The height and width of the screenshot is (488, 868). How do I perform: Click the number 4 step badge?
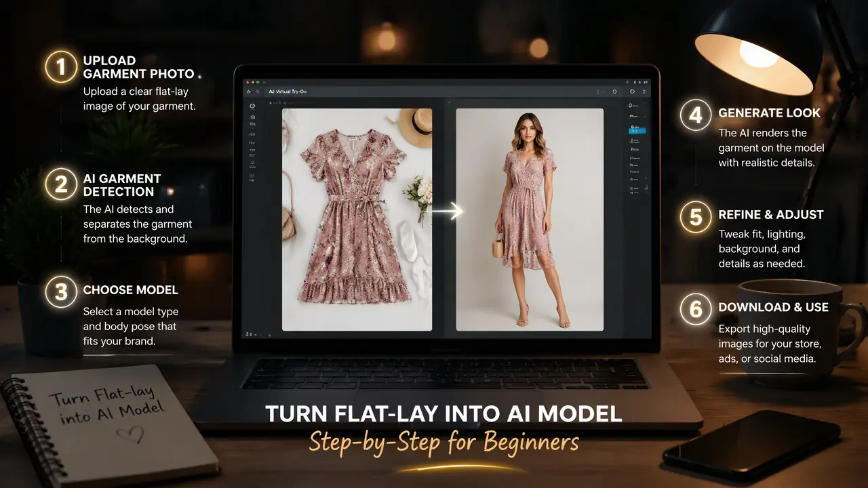coord(696,116)
